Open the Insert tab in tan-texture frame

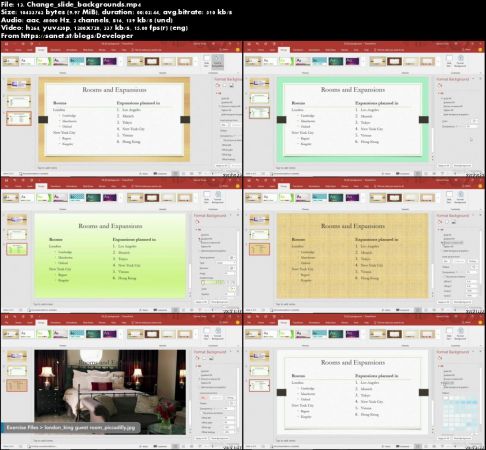pyautogui.click(x=272, y=186)
